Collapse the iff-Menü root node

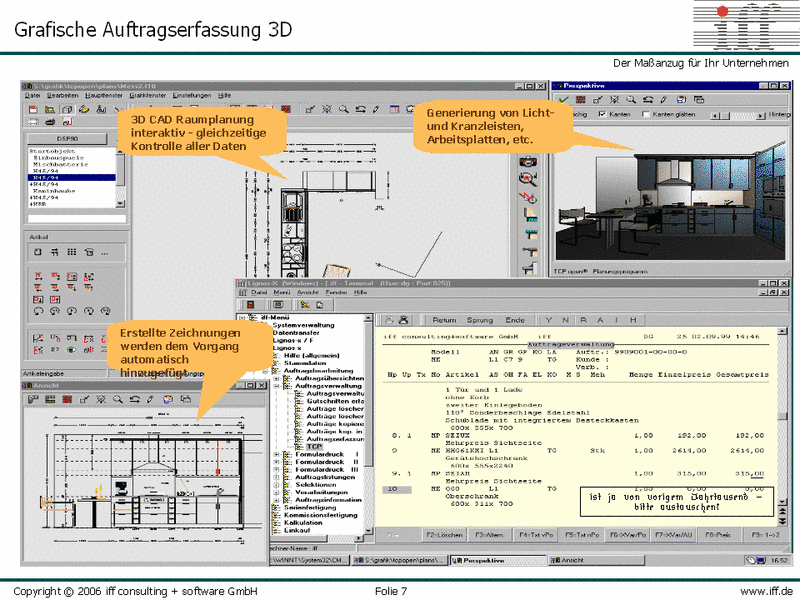(242, 317)
